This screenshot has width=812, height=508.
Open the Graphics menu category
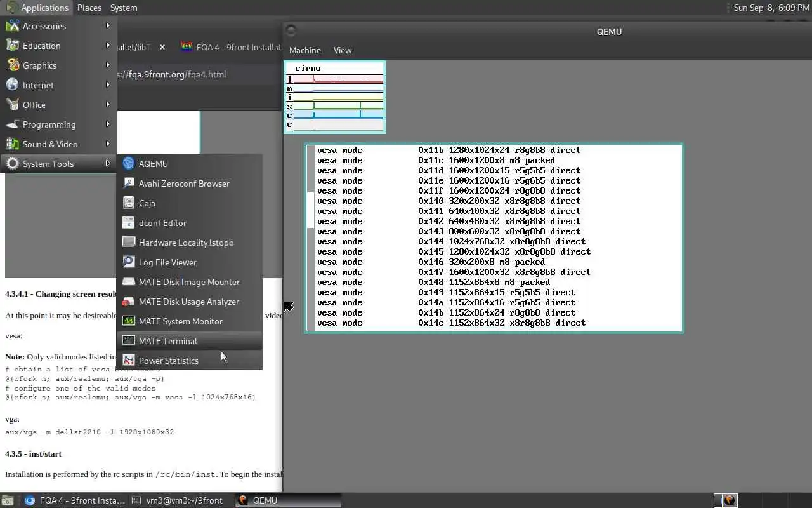pos(58,65)
